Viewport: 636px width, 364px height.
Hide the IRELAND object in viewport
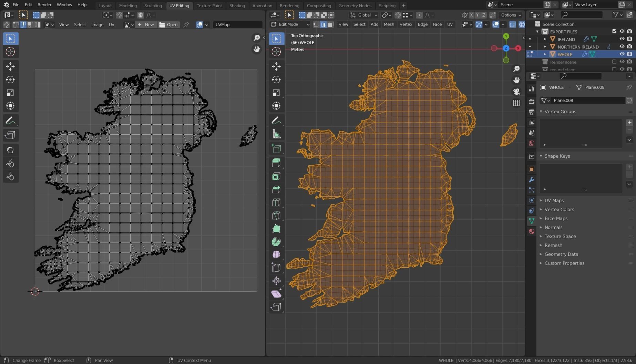click(x=622, y=39)
